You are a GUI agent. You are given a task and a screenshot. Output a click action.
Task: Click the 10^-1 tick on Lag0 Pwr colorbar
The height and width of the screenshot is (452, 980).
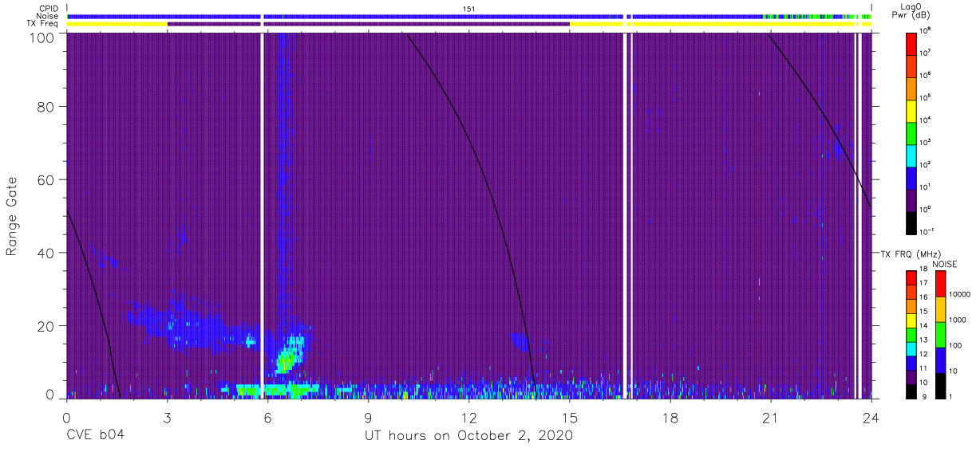click(928, 231)
